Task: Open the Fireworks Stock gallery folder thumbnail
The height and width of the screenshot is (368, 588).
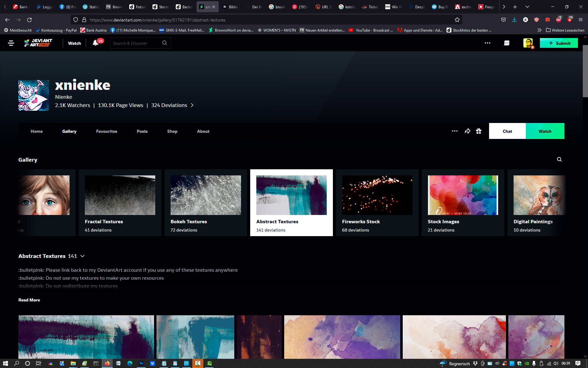Action: click(377, 195)
